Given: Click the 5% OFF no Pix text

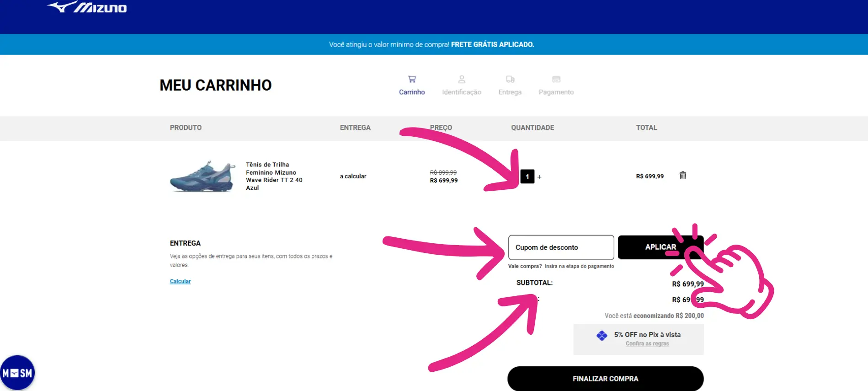Looking at the screenshot, I should click(647, 335).
